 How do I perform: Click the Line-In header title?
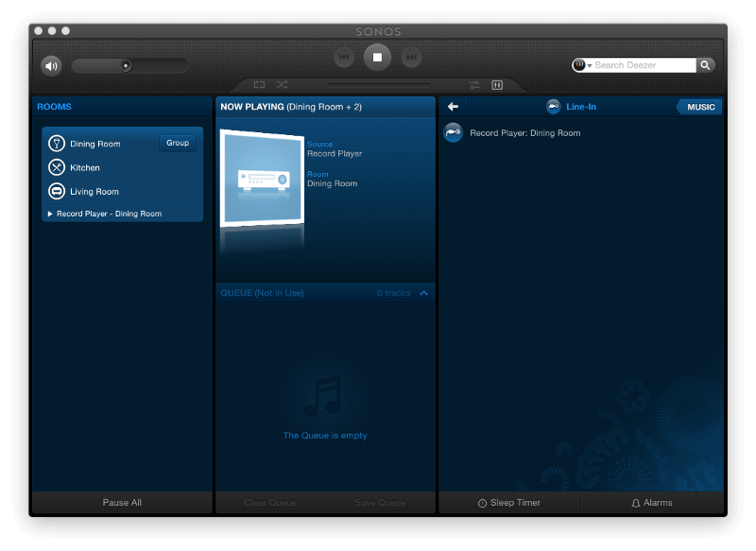coord(581,107)
